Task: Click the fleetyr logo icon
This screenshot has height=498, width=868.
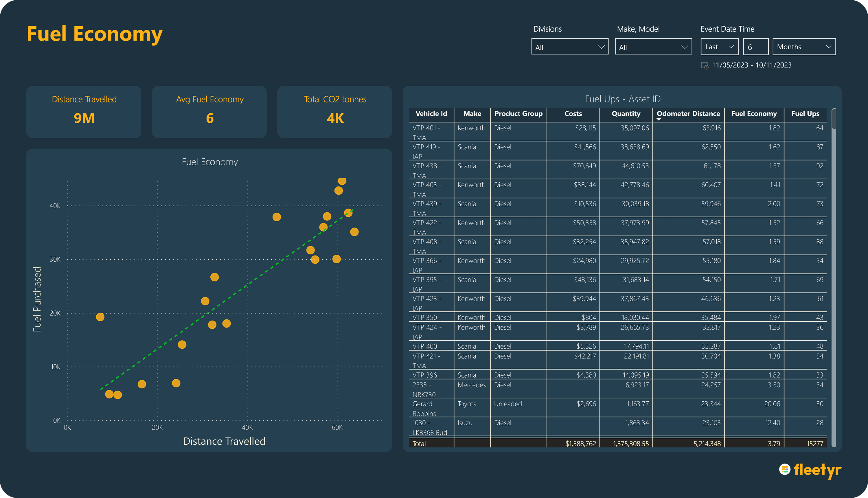Action: 785,469
